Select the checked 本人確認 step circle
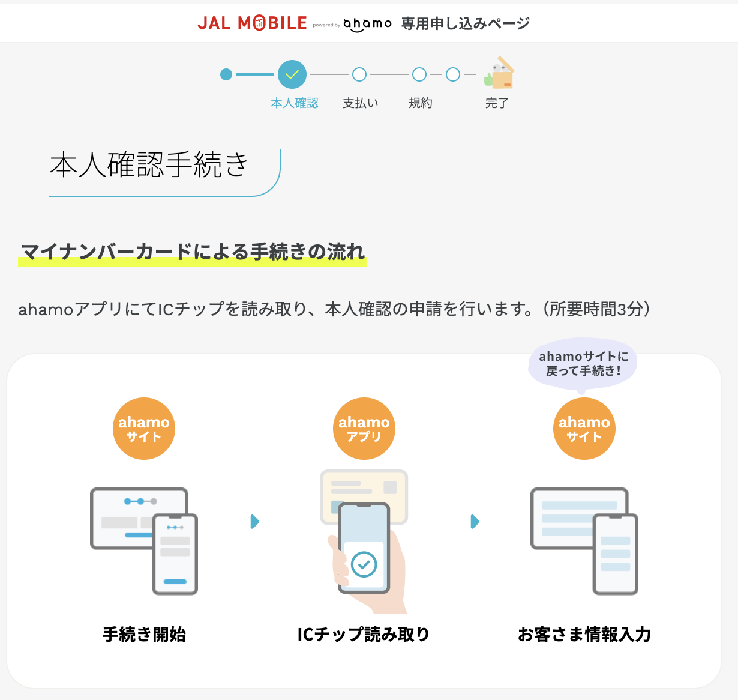The width and height of the screenshot is (738, 700). (x=292, y=74)
